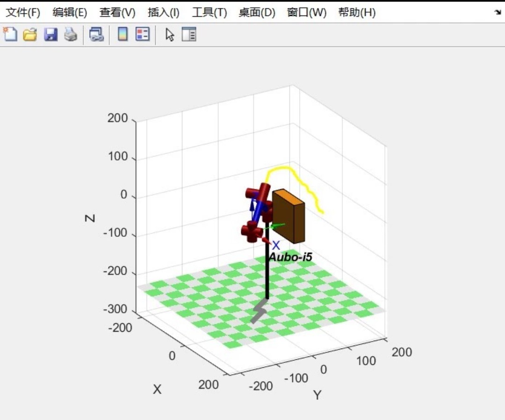Viewport: 505px width, 420px height.
Task: Click Z-axis tick label 100
Action: click(x=118, y=157)
